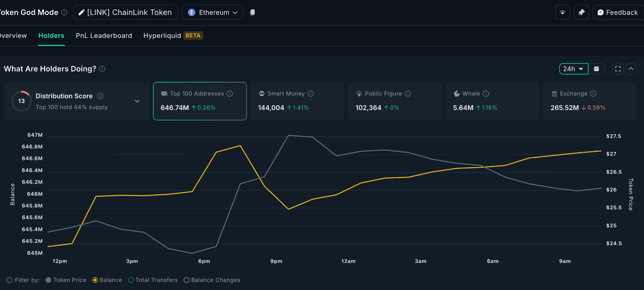Switch to the PnL Leaderboard tab
The height and width of the screenshot is (290, 644).
click(104, 36)
